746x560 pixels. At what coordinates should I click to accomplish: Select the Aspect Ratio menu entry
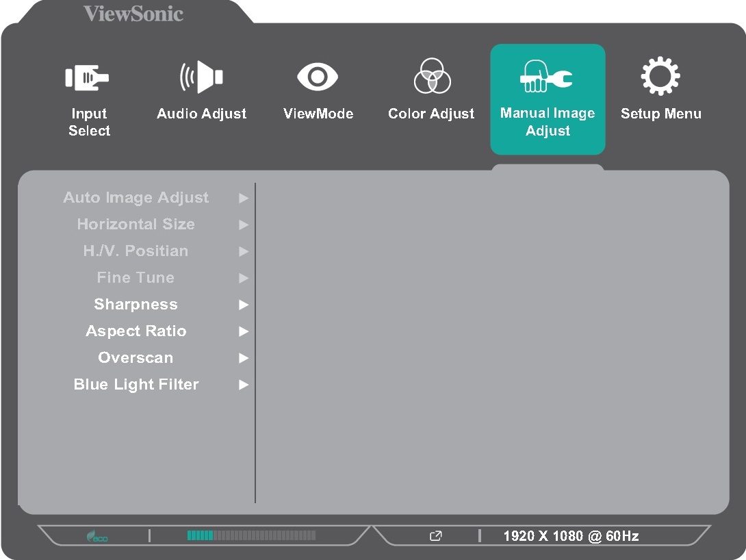pyautogui.click(x=136, y=331)
